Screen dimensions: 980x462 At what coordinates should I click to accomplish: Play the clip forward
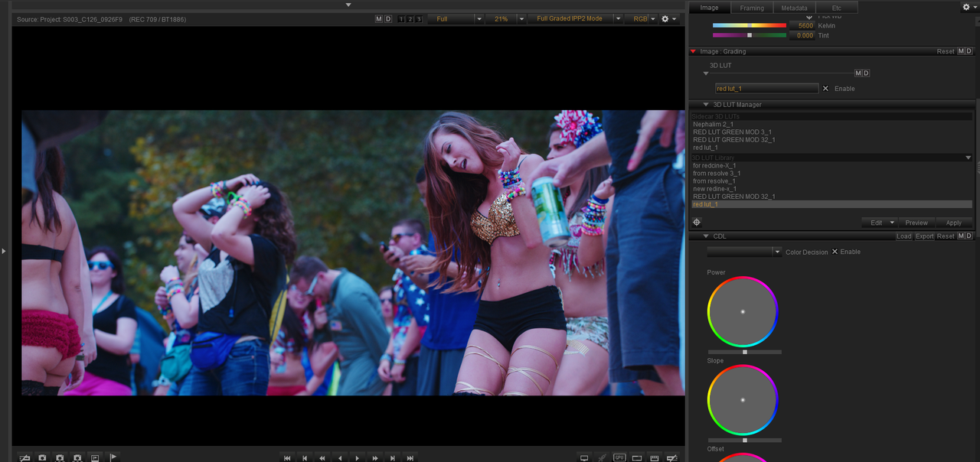[358, 458]
